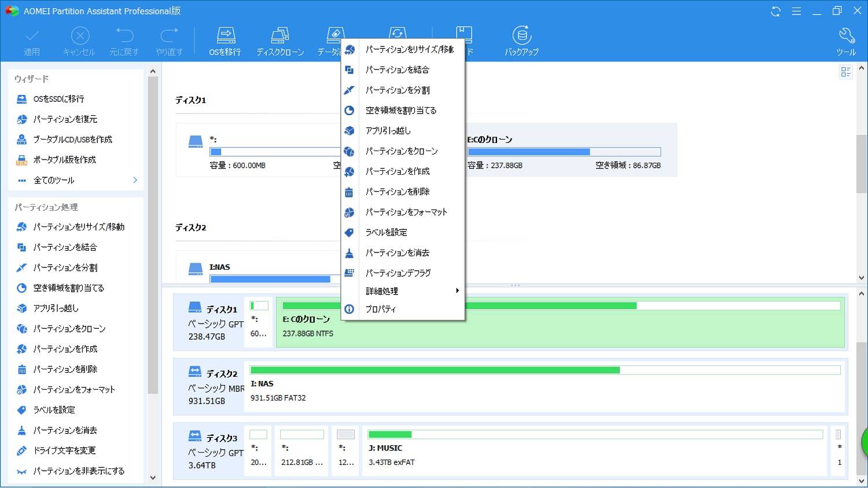Image resolution: width=868 pixels, height=488 pixels.
Task: Choose パーティションをフォーマット in context menu
Action: click(x=403, y=212)
